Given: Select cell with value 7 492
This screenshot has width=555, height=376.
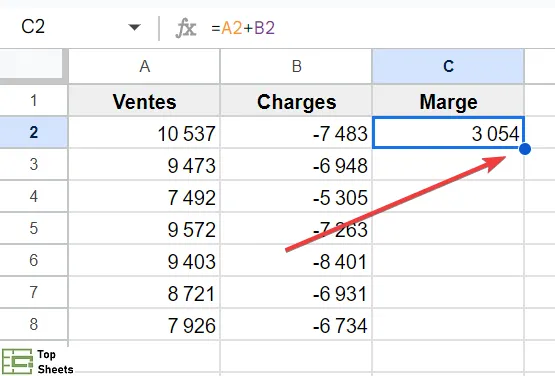Looking at the screenshot, I should pos(144,196).
